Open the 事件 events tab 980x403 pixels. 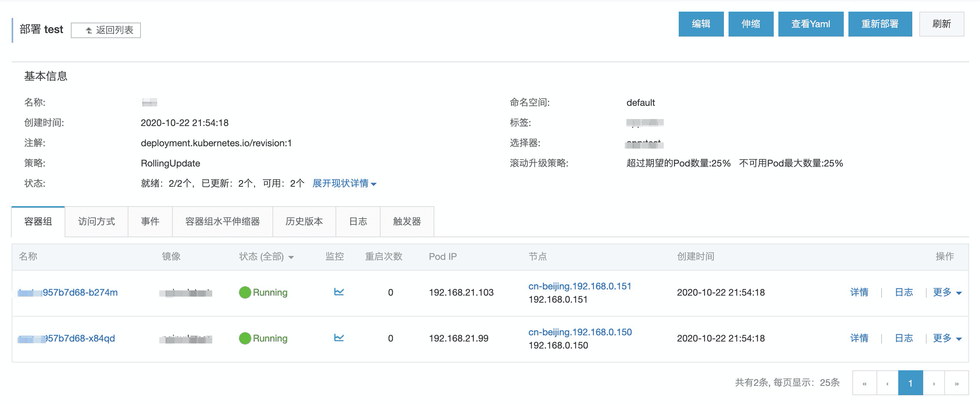150,221
